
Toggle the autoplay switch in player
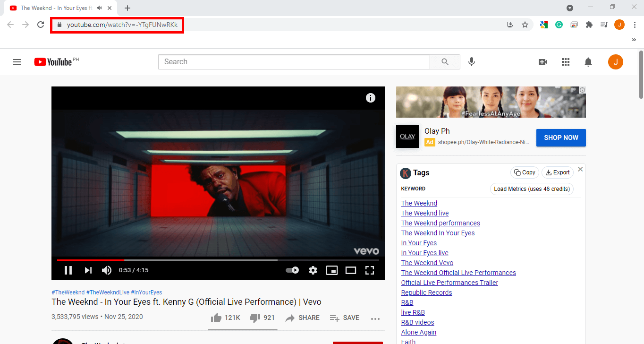pos(292,270)
